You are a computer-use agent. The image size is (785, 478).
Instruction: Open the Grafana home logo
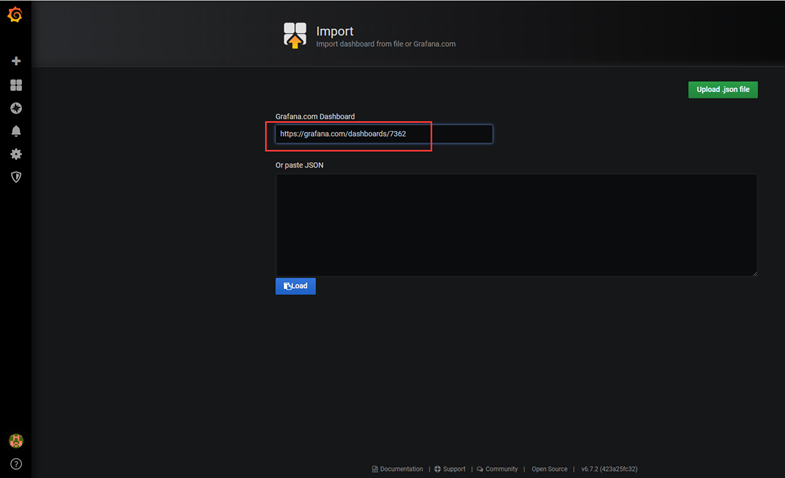tap(15, 14)
